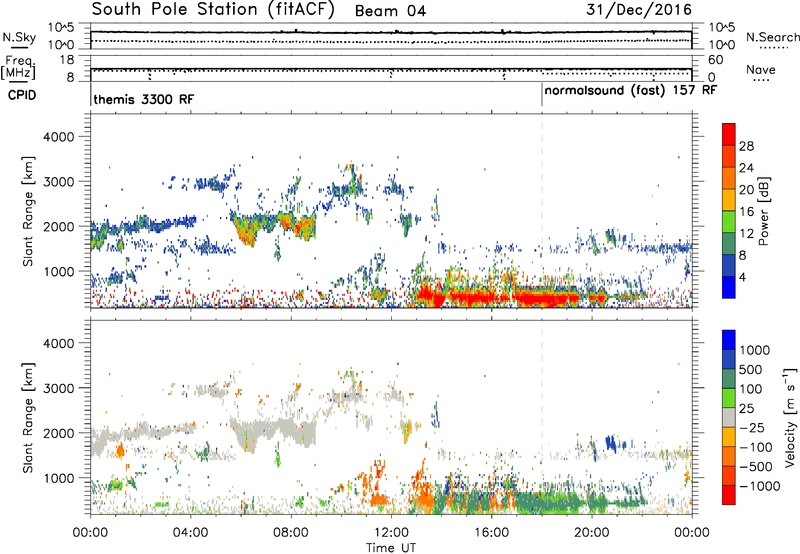
Task: Click the '16:00' time tick label
Action: (x=491, y=533)
